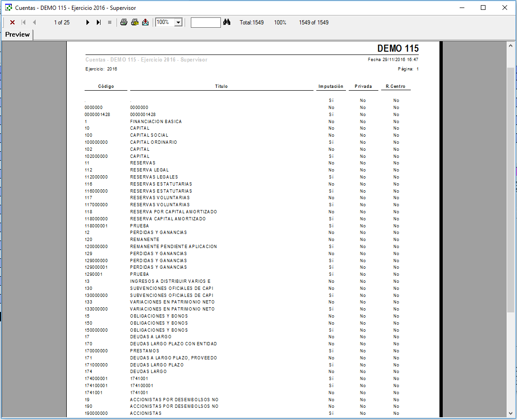Click binoculars search text icon
517x420 pixels.
click(227, 23)
